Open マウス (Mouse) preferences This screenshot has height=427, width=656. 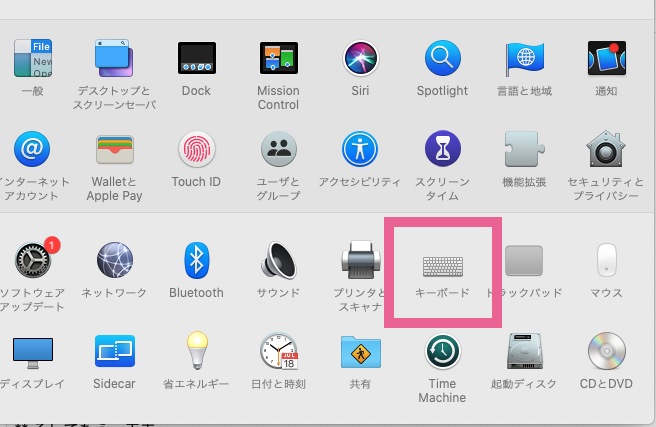click(x=607, y=260)
